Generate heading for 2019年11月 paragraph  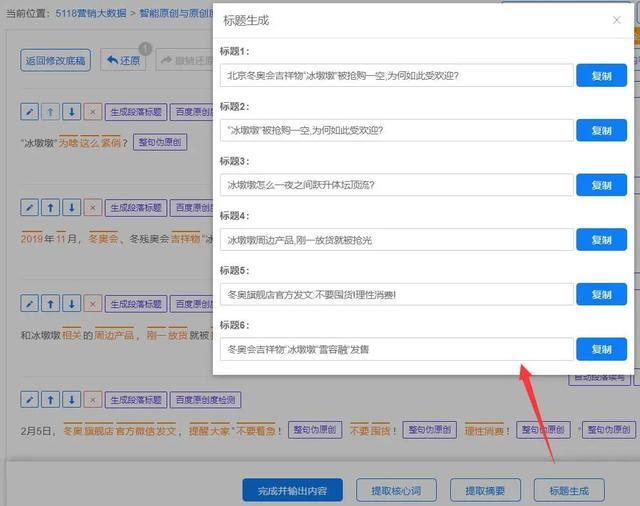coord(136,208)
